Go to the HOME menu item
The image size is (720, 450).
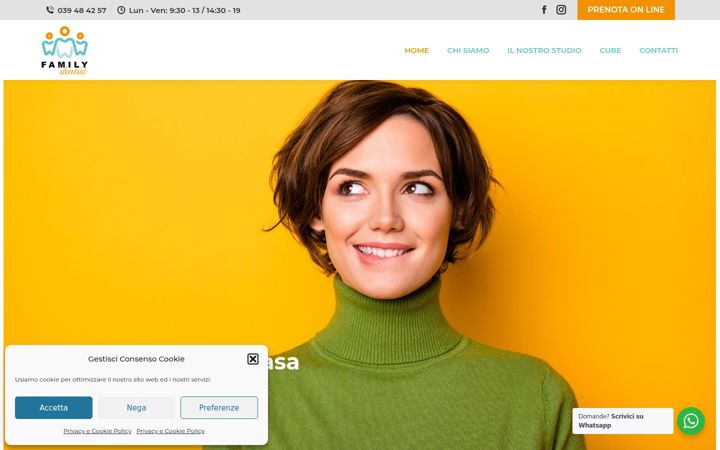(x=416, y=51)
